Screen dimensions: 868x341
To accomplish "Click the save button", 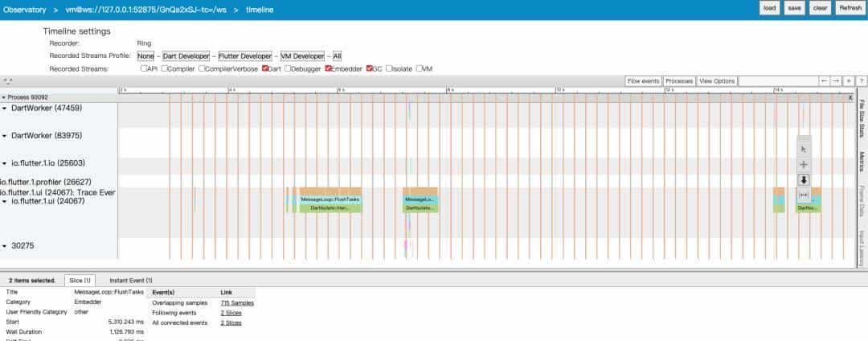I will pos(794,8).
